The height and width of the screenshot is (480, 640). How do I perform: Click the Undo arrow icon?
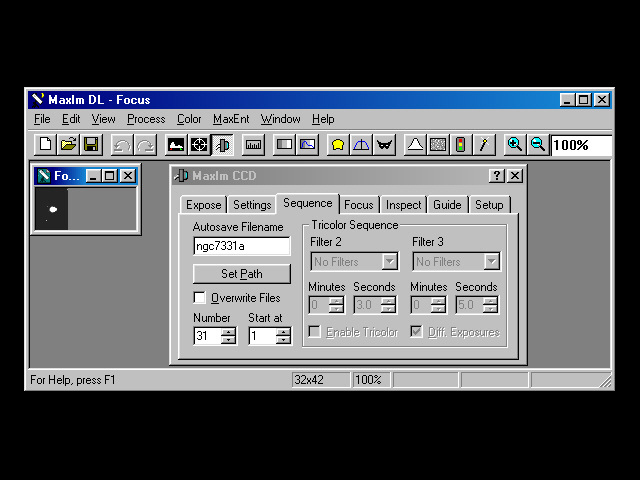[122, 145]
